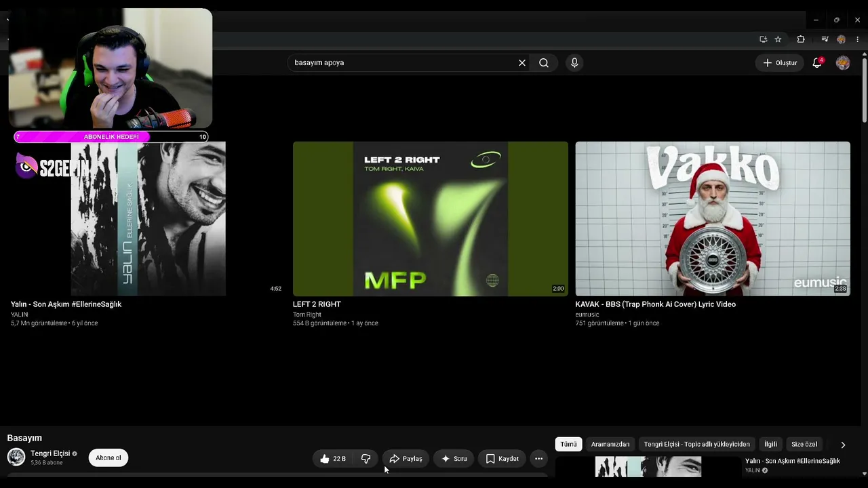The width and height of the screenshot is (868, 488).
Task: Open the Chrome profile avatar
Action: click(842, 39)
